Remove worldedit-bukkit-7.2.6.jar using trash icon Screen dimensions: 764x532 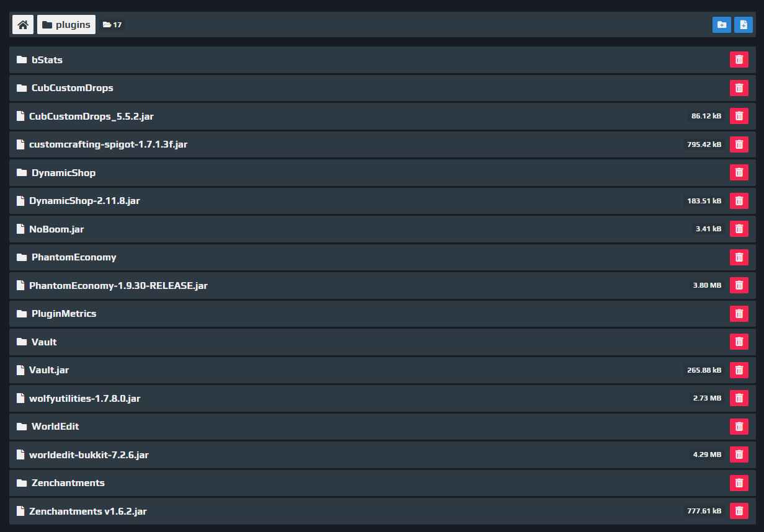coord(739,454)
